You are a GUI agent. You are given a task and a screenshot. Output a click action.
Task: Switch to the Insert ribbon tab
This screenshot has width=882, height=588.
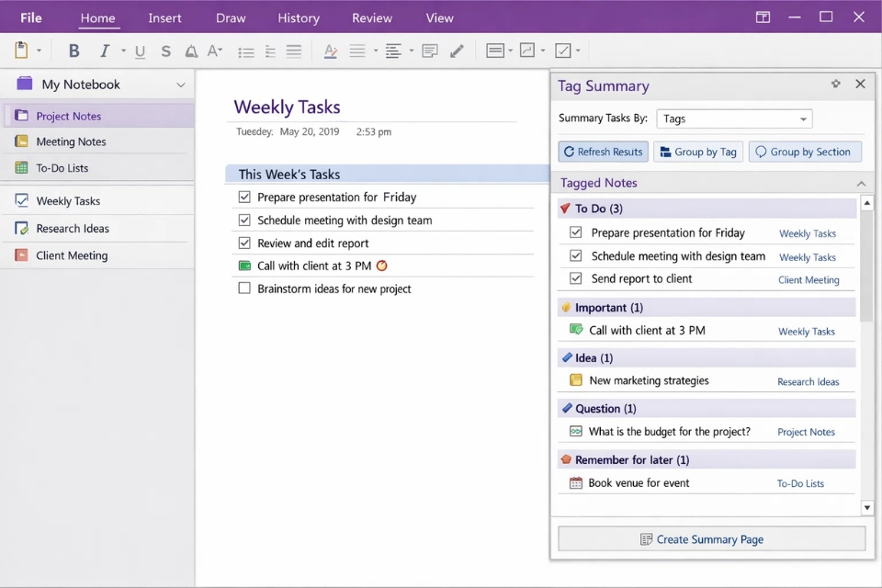[164, 17]
